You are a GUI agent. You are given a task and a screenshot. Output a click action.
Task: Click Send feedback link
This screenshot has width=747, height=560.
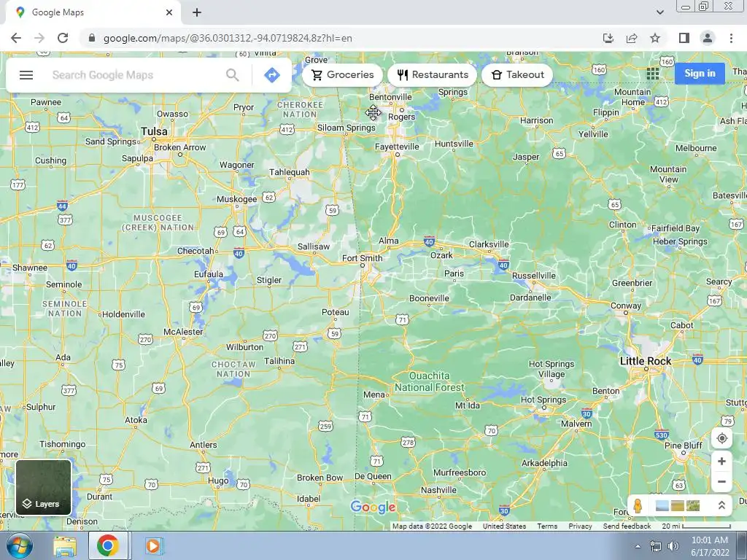click(627, 526)
